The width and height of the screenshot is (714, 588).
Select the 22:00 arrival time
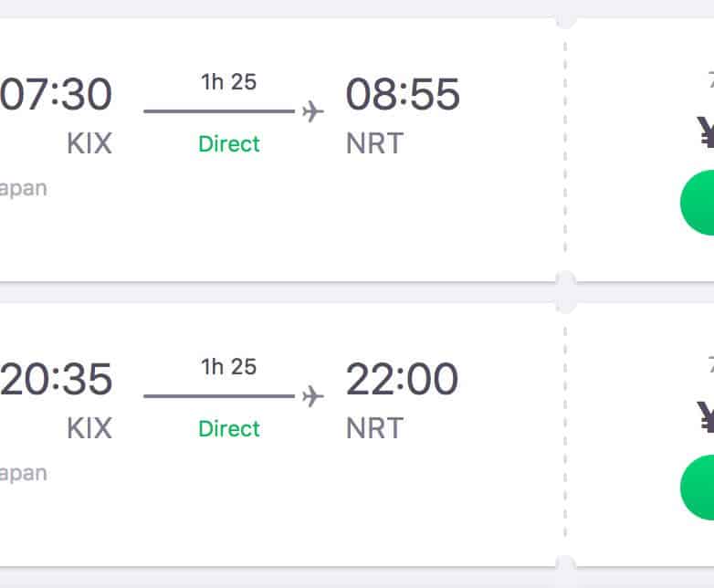402,380
